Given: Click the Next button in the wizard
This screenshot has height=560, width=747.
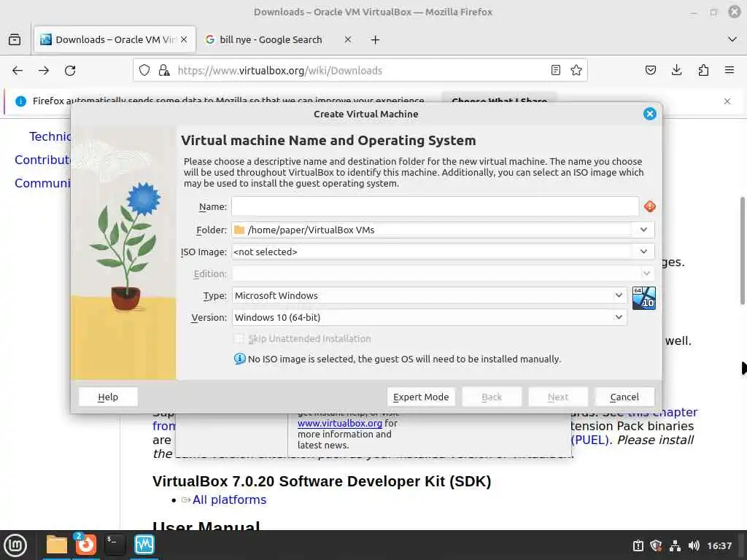Looking at the screenshot, I should 558,397.
